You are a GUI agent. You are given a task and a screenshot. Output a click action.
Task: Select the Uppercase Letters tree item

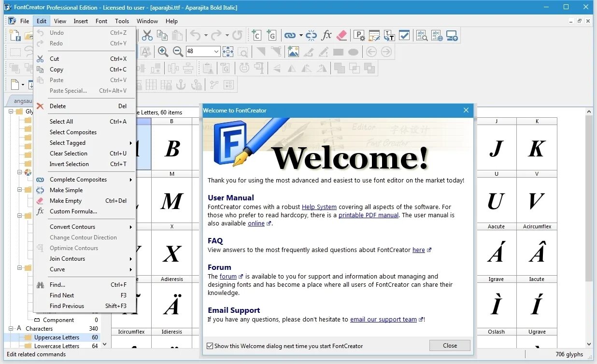pyautogui.click(x=57, y=337)
